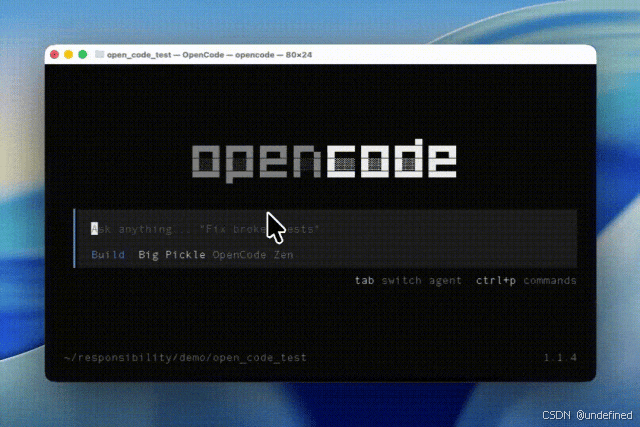Viewport: 640px width, 427px height.
Task: Click the Big Pickle model name
Action: click(x=172, y=255)
